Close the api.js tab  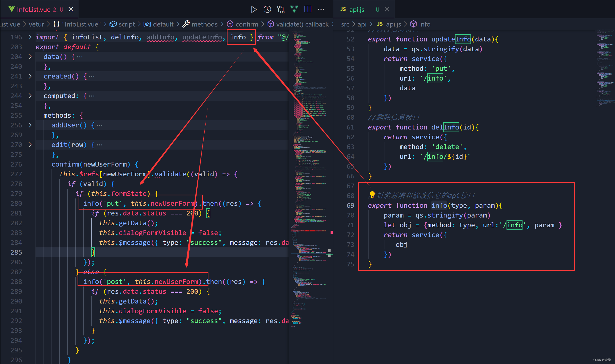pyautogui.click(x=387, y=10)
